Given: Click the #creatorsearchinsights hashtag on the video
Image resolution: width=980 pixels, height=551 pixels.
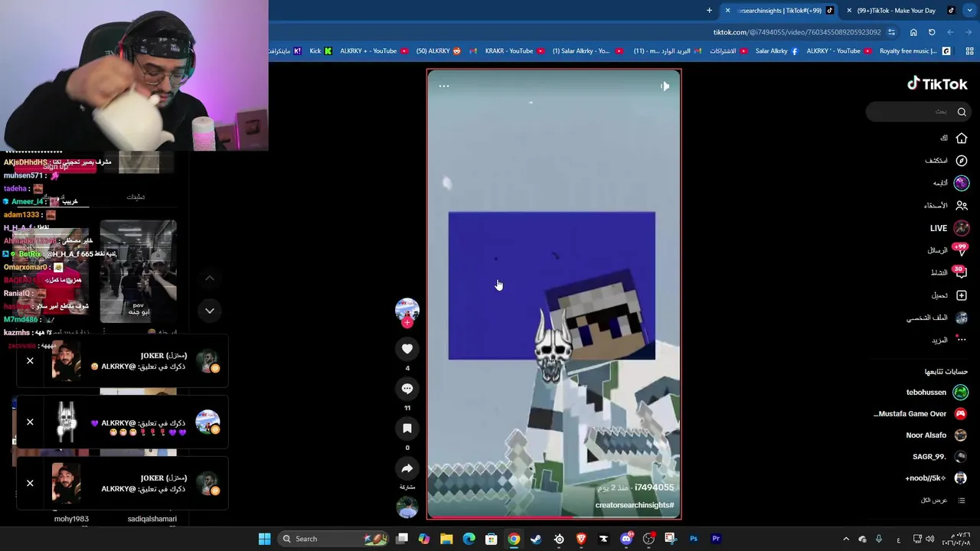Looking at the screenshot, I should point(635,505).
